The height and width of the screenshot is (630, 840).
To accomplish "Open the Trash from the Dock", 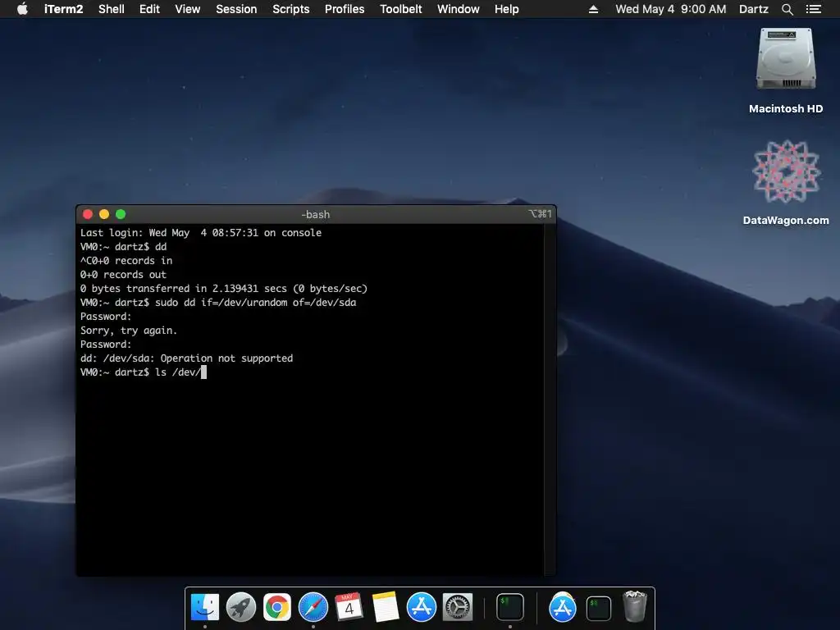I will pos(635,606).
